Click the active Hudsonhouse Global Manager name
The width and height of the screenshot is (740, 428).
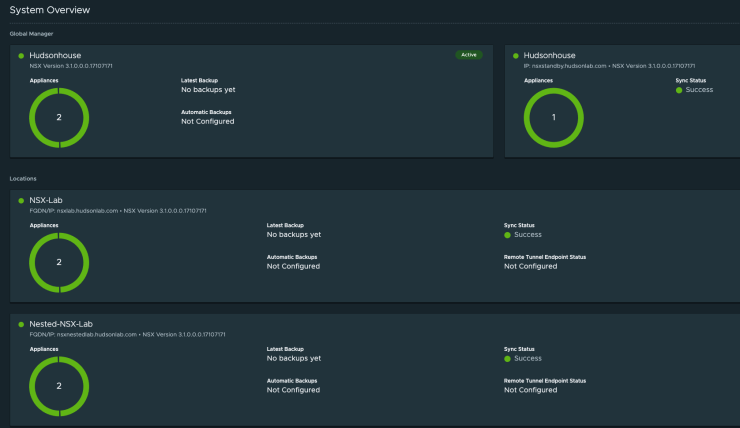point(56,56)
